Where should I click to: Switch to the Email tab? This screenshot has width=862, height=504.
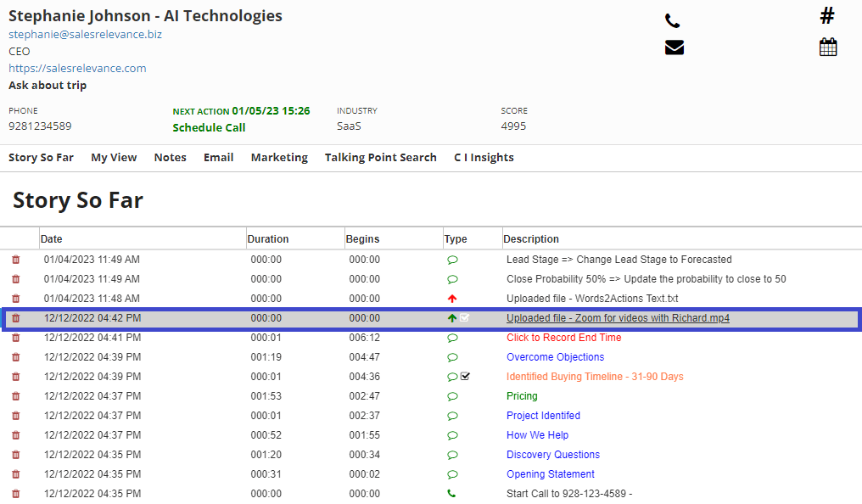click(x=218, y=158)
